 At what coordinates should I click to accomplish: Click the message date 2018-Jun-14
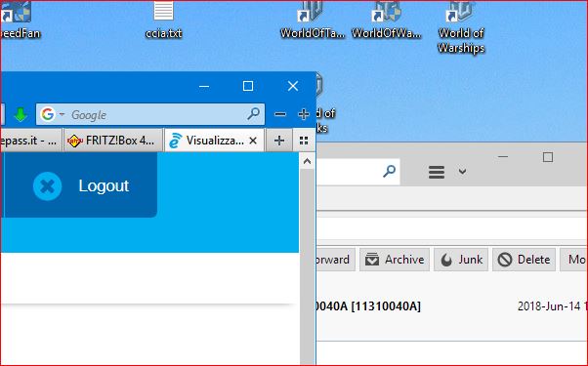[x=549, y=306]
